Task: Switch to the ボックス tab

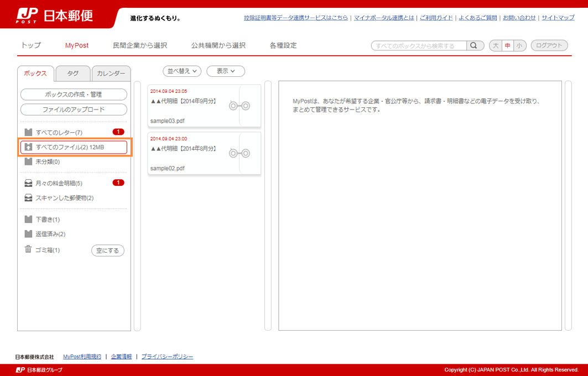Action: (x=35, y=74)
